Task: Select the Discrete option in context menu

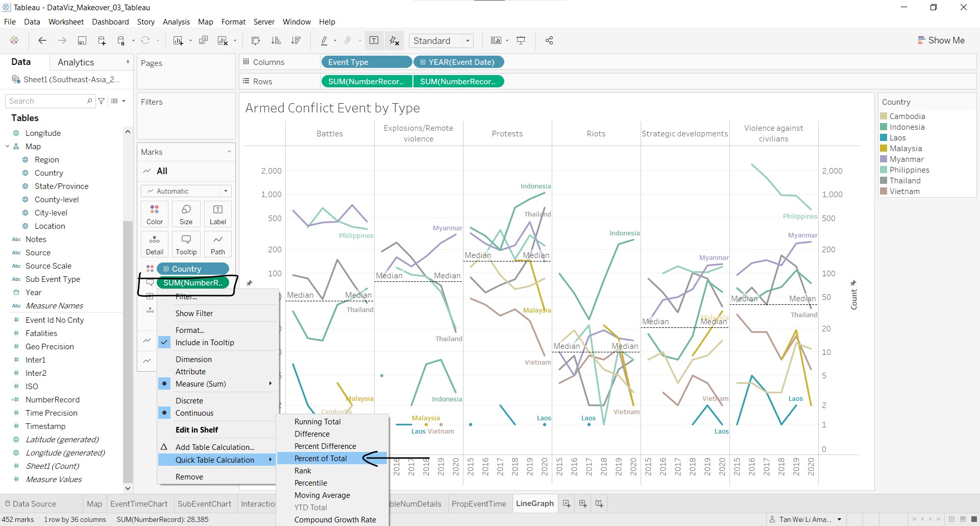Action: pos(189,401)
